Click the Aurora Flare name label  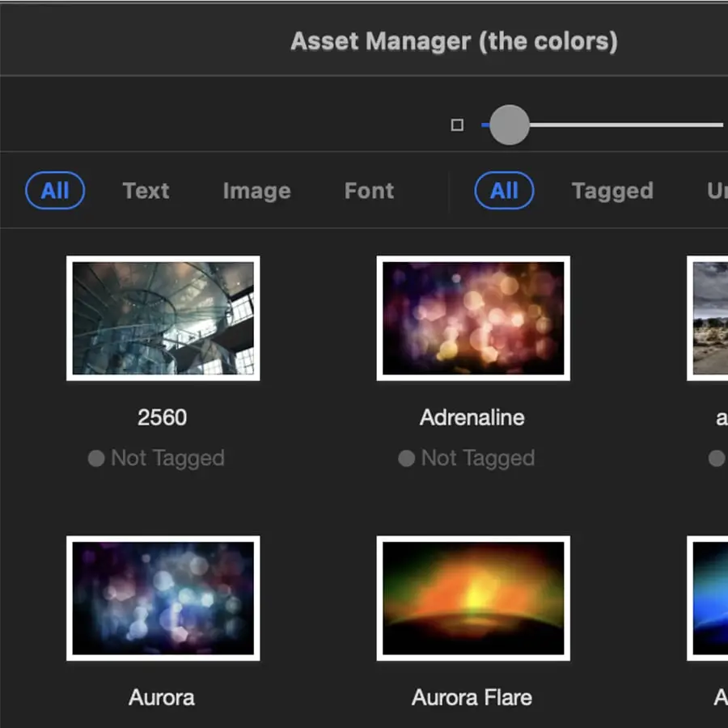tap(472, 697)
